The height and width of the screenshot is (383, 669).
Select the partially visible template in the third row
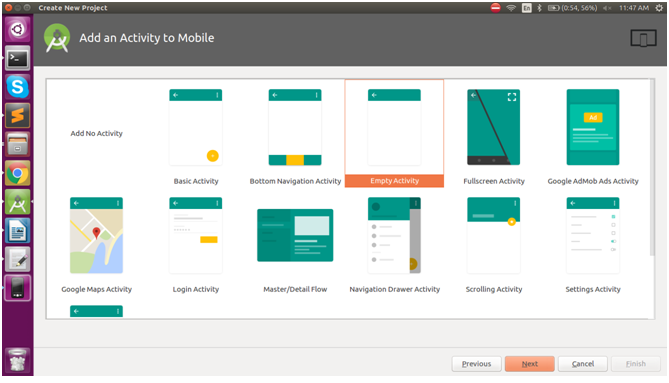point(96,311)
